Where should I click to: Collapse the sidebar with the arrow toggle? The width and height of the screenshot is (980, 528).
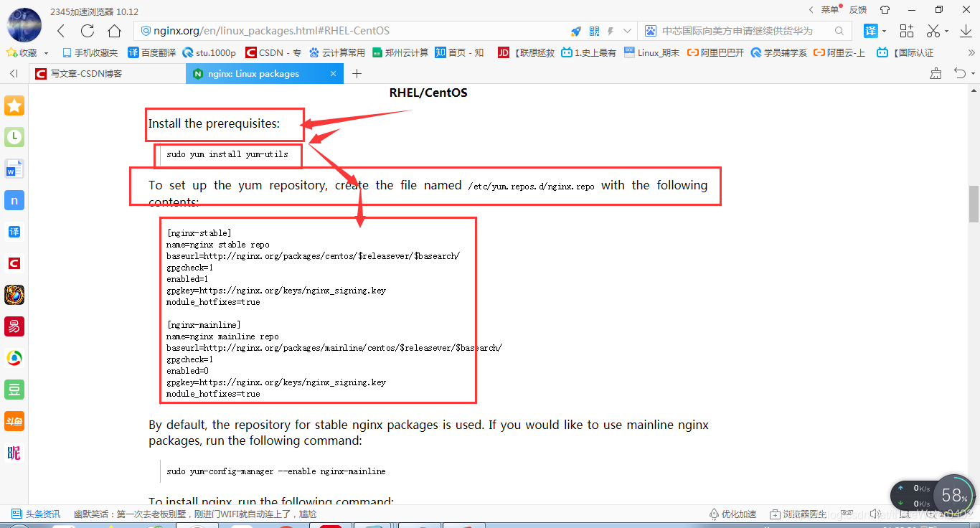[14, 73]
